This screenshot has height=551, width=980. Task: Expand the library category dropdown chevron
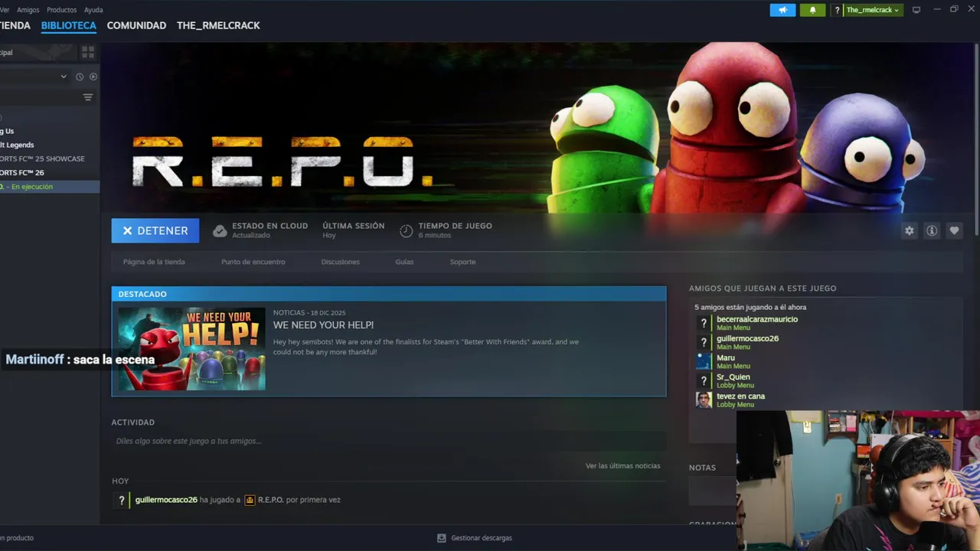click(64, 77)
